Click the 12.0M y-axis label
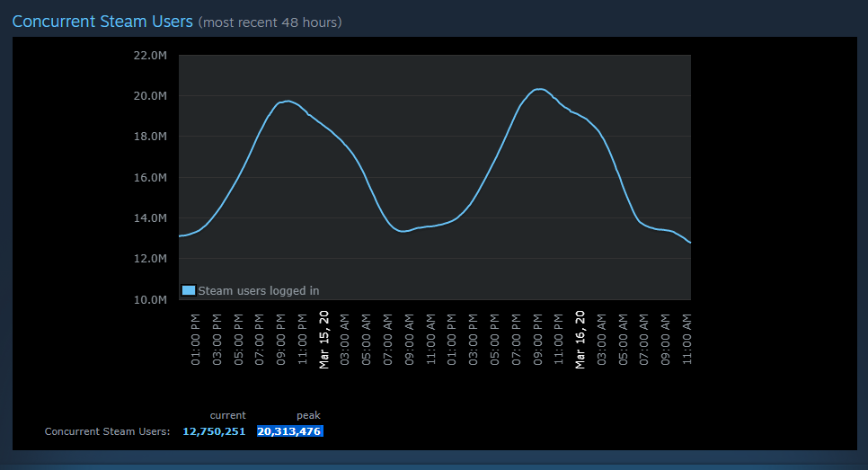The width and height of the screenshot is (868, 470). pyautogui.click(x=150, y=259)
